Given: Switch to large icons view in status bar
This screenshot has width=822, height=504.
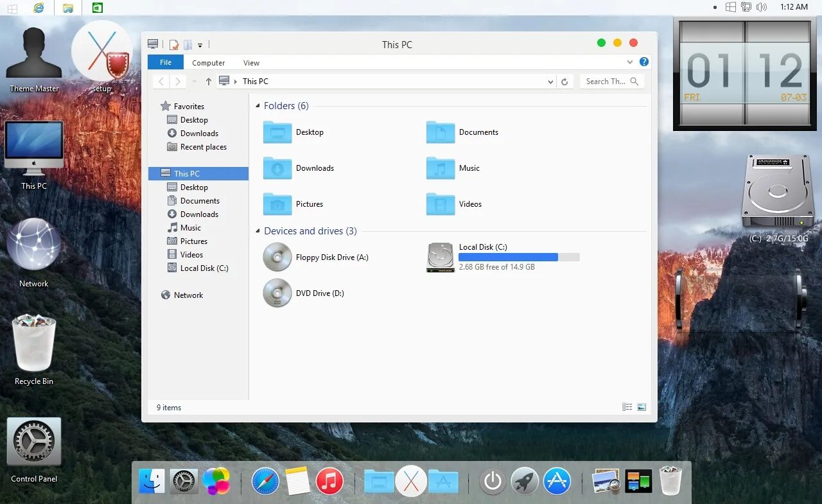Looking at the screenshot, I should (641, 407).
